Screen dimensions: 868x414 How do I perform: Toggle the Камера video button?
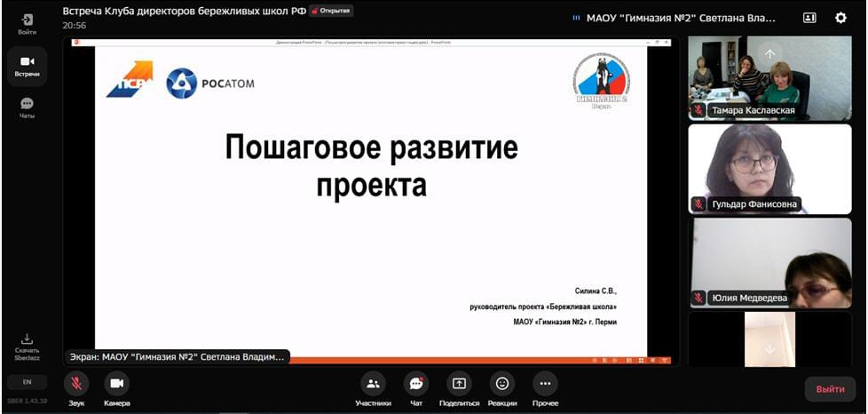[116, 384]
